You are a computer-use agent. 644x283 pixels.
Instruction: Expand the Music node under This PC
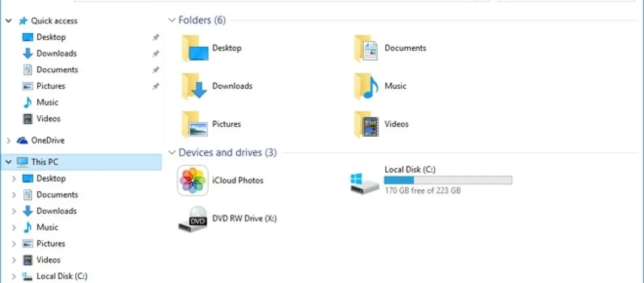(x=14, y=227)
